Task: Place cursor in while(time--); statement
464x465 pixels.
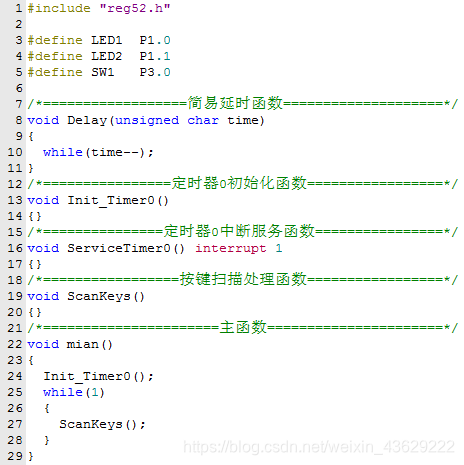Action: tap(98, 152)
